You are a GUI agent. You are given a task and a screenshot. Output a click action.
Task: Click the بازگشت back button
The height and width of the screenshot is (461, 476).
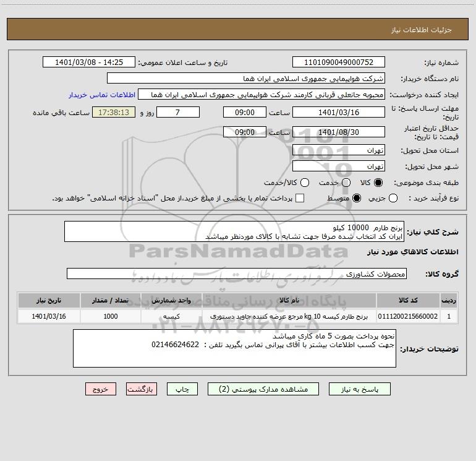coord(142,389)
